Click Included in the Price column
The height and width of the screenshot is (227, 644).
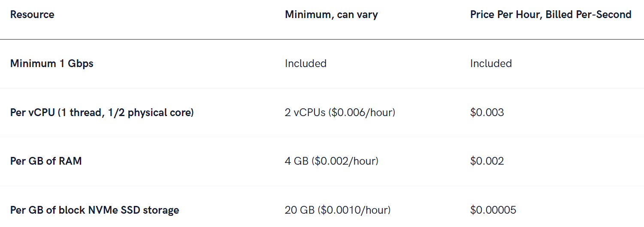pos(491,64)
